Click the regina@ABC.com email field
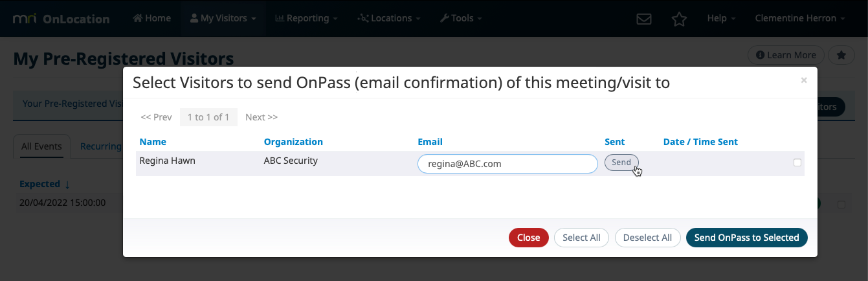Image resolution: width=868 pixels, height=281 pixels. coord(508,164)
